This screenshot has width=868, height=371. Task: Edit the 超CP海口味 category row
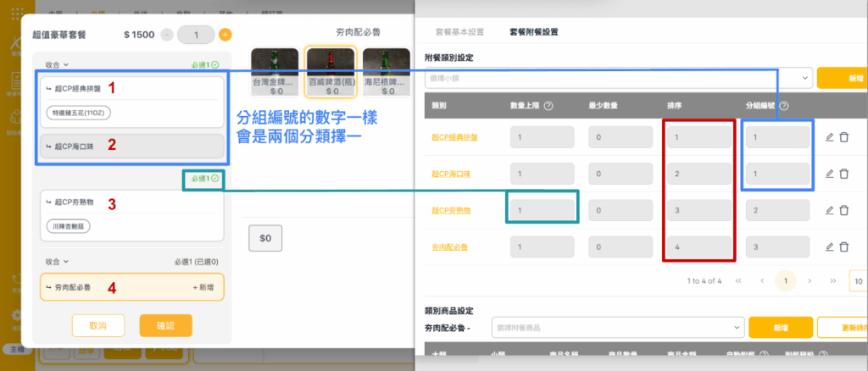click(x=829, y=174)
